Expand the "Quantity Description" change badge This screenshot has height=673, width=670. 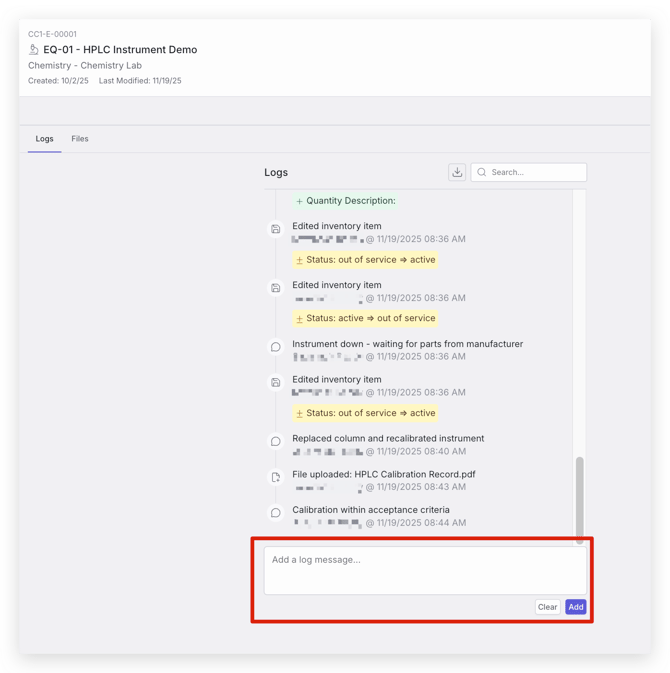345,201
